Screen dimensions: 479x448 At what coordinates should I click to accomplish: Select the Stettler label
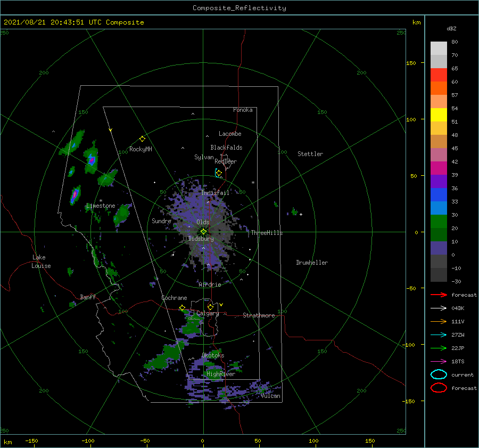310,154
